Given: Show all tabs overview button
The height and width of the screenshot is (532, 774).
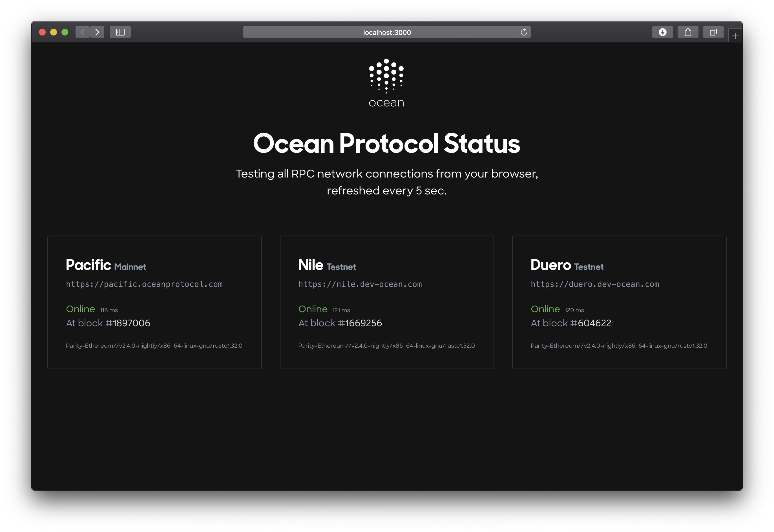Looking at the screenshot, I should [x=713, y=32].
